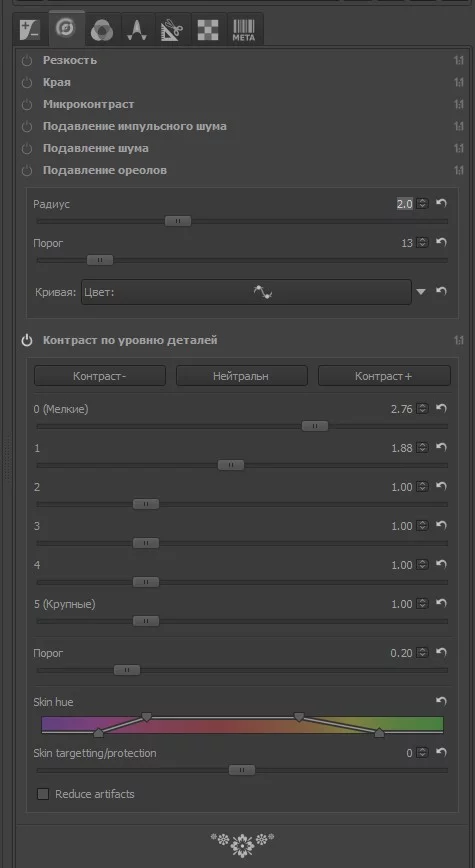The image size is (475, 868).
Task: Click the Контраст+ button
Action: click(x=384, y=376)
